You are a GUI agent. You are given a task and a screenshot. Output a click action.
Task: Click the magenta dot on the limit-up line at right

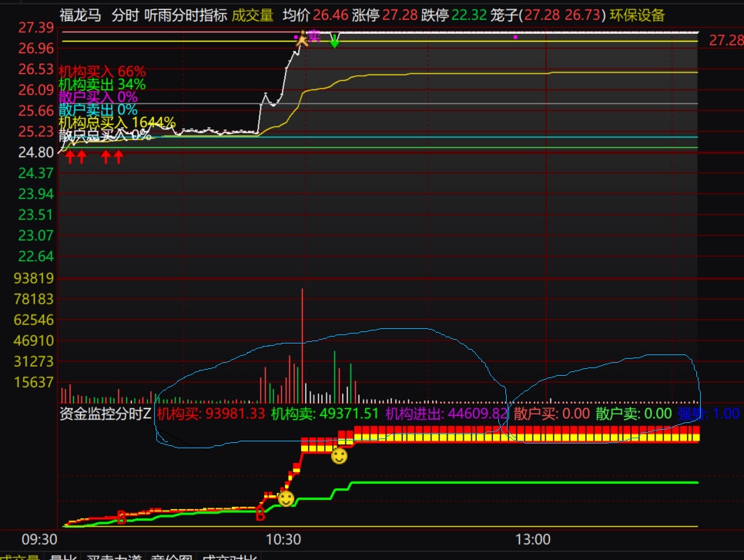pyautogui.click(x=515, y=36)
